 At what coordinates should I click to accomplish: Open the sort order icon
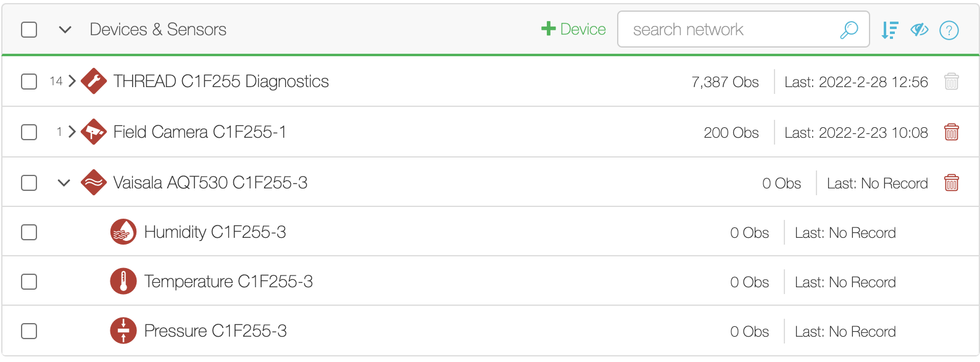pyautogui.click(x=889, y=30)
